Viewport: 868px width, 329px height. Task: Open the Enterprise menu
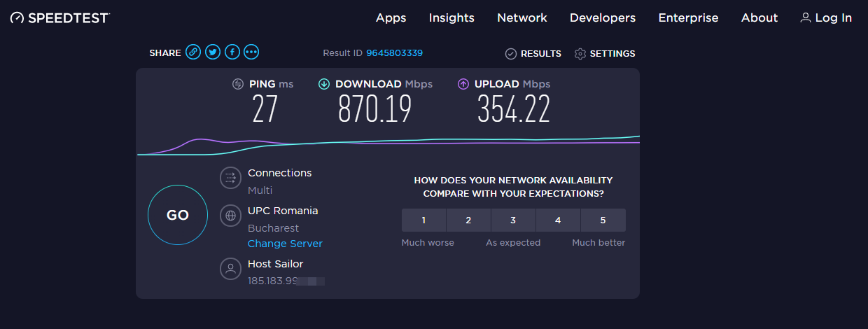(x=688, y=18)
